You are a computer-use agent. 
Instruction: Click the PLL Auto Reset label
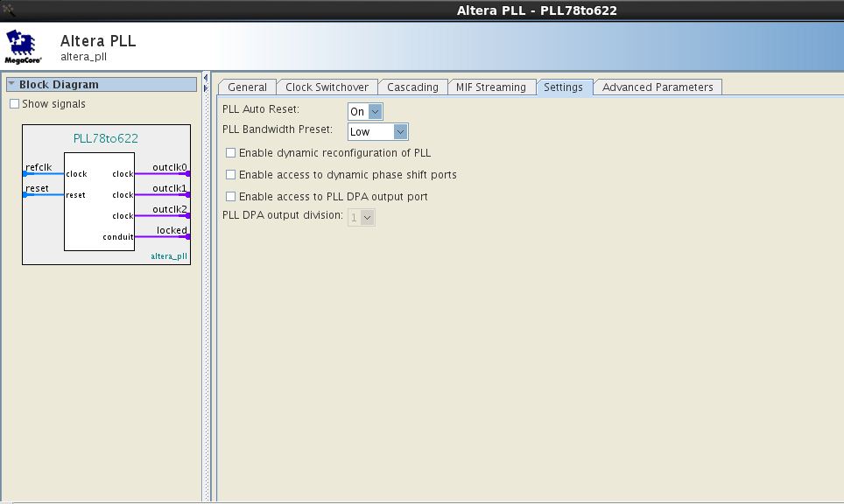pos(261,109)
